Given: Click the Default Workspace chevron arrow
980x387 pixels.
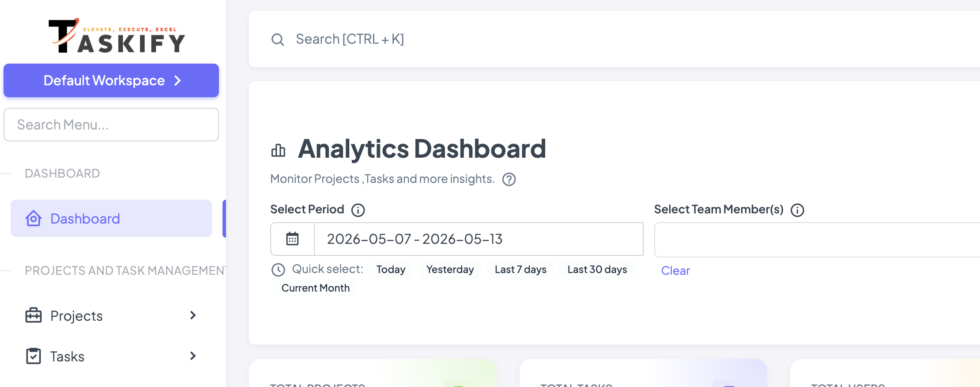Looking at the screenshot, I should [177, 80].
